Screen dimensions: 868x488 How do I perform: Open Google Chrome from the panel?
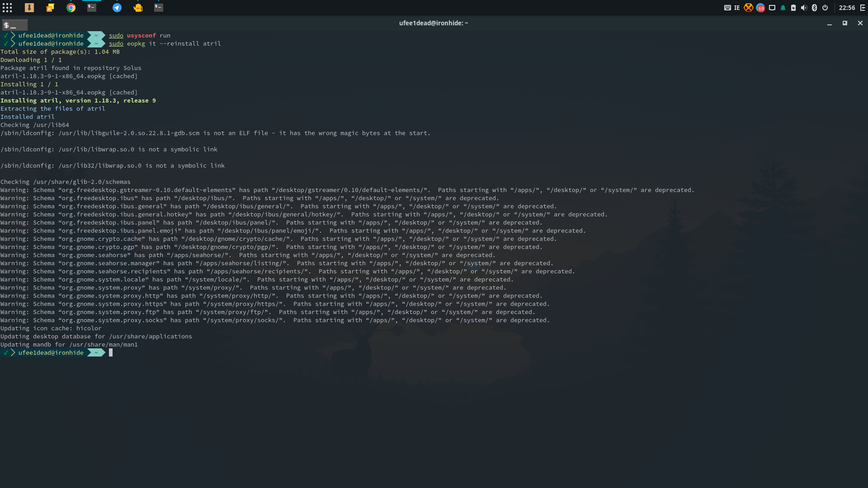(x=71, y=8)
